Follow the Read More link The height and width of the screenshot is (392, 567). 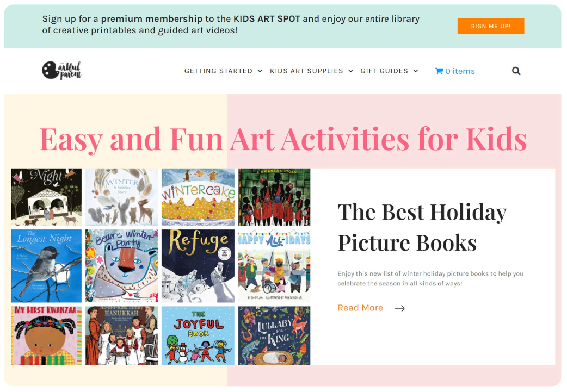[x=360, y=308]
